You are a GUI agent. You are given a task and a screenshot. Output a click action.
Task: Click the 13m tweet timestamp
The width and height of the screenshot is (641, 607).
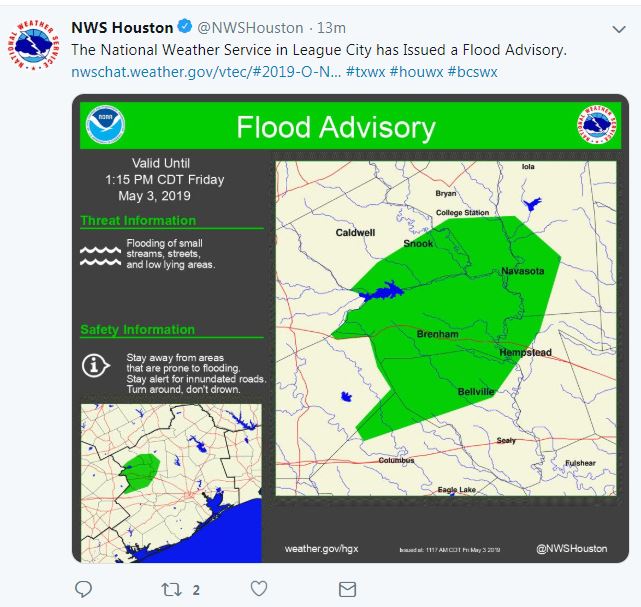tap(331, 28)
